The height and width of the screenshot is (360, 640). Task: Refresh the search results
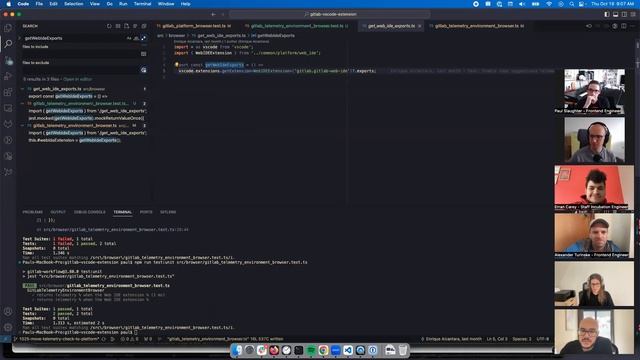[109, 26]
